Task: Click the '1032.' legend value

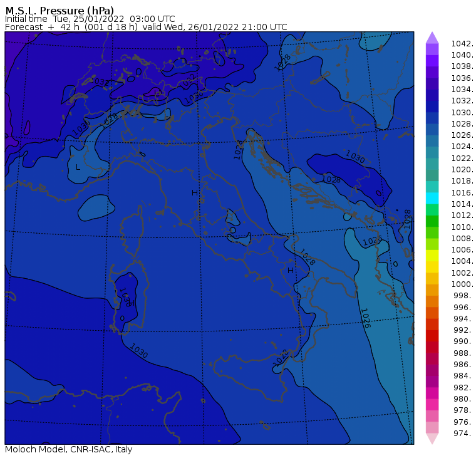Action: click(x=462, y=101)
